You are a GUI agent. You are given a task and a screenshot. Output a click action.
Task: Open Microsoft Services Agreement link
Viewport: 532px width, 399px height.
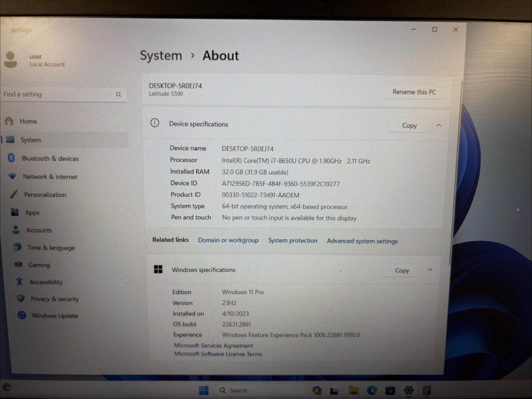(214, 345)
